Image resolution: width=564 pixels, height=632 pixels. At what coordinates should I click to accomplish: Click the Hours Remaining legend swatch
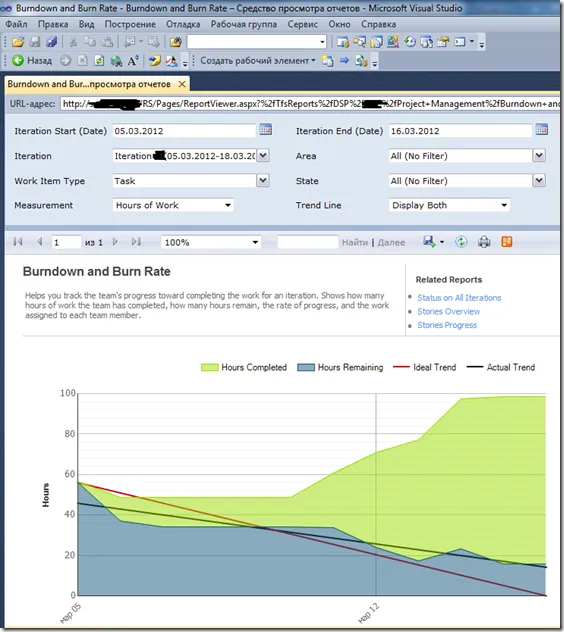click(x=306, y=367)
